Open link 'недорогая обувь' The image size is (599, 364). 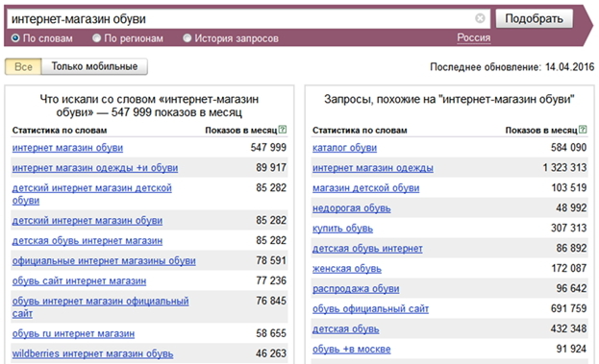tap(352, 208)
